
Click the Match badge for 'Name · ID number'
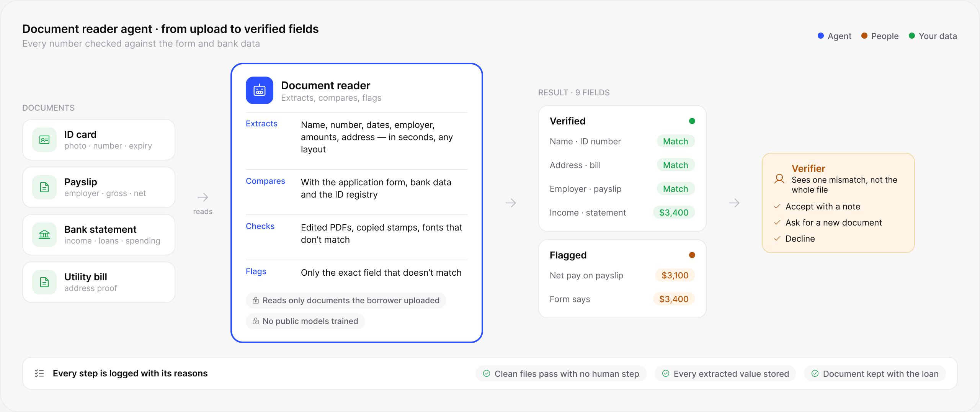(x=676, y=141)
